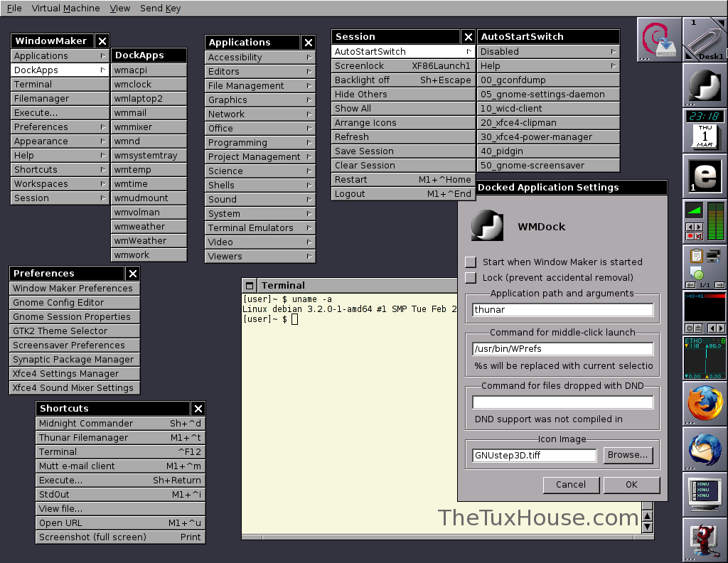Click the Terminal window titlebar icon

click(x=250, y=286)
